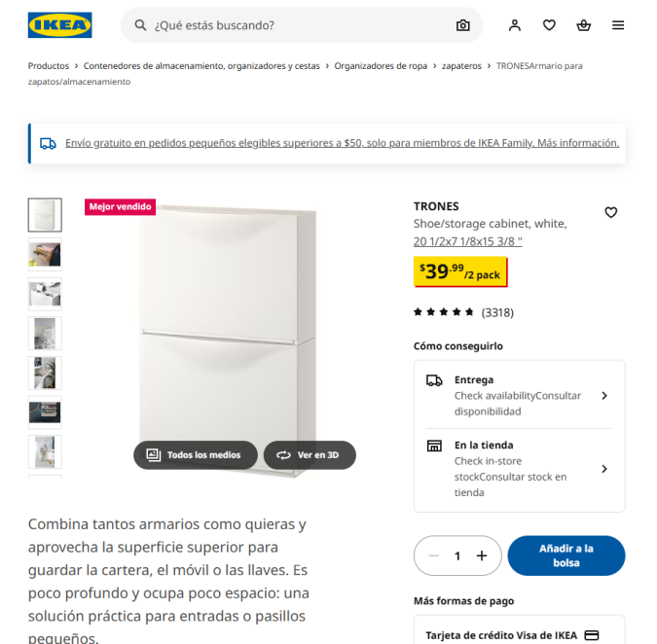Screen dimensions: 657x644
Task: Open the user account profile icon
Action: pyautogui.click(x=515, y=25)
